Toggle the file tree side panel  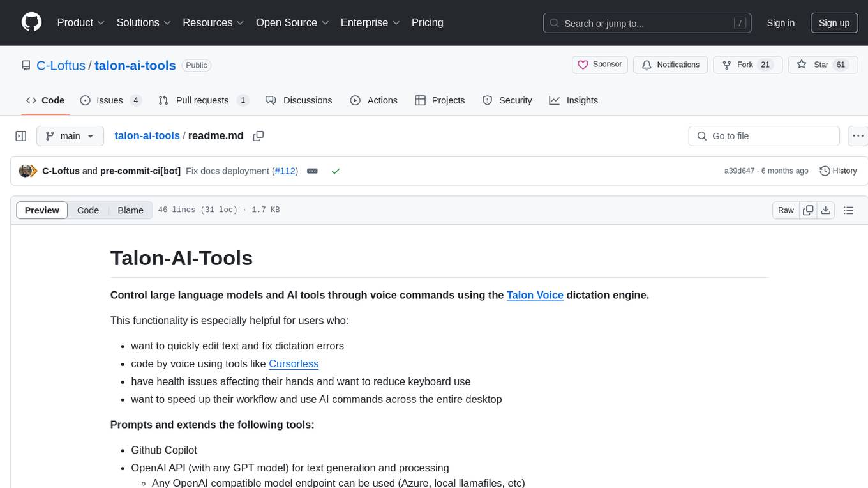(21, 136)
